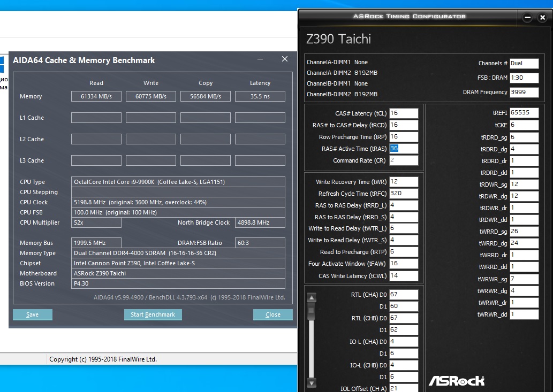This screenshot has height=392, width=553.
Task: Click the North Bridge Clock 4898.8 MHz value
Action: (260, 222)
